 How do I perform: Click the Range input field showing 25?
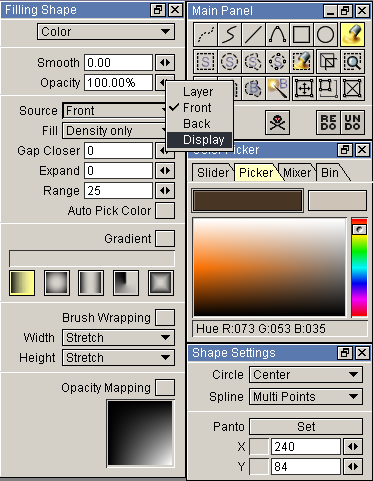click(119, 191)
